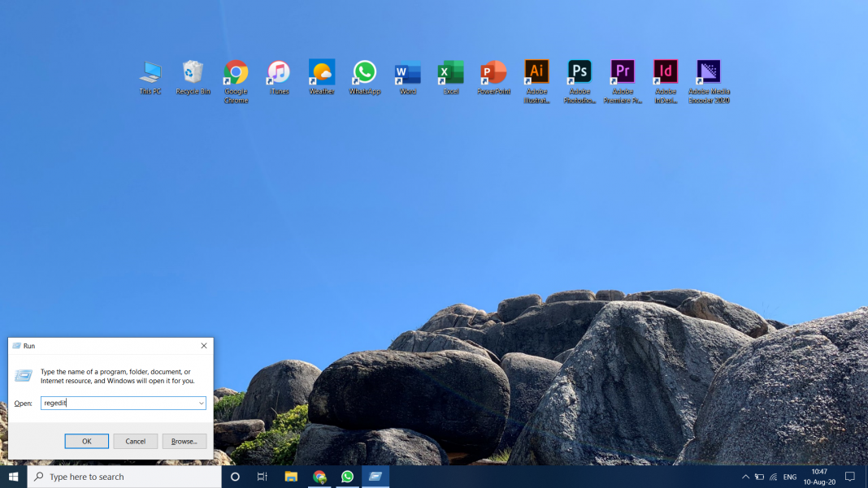Open the Weather app
Image resolution: width=868 pixels, height=488 pixels.
click(x=322, y=71)
